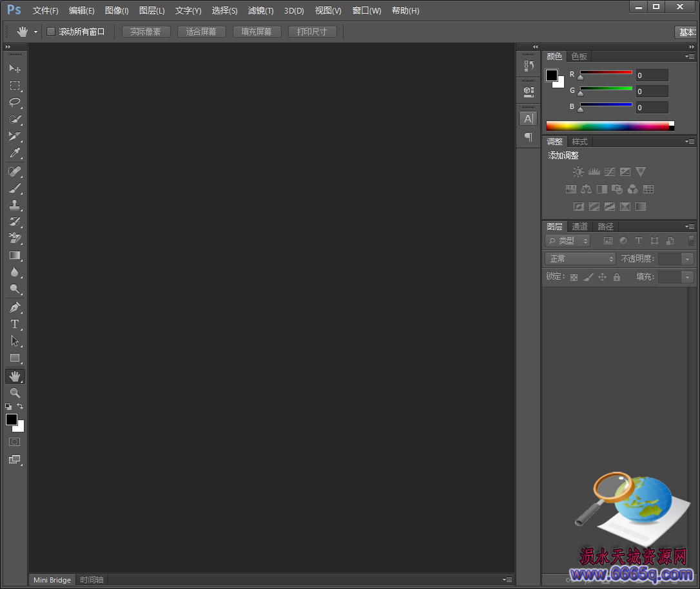Image resolution: width=700 pixels, height=589 pixels.
Task: Open Adjustments panel options menu
Action: coord(690,141)
